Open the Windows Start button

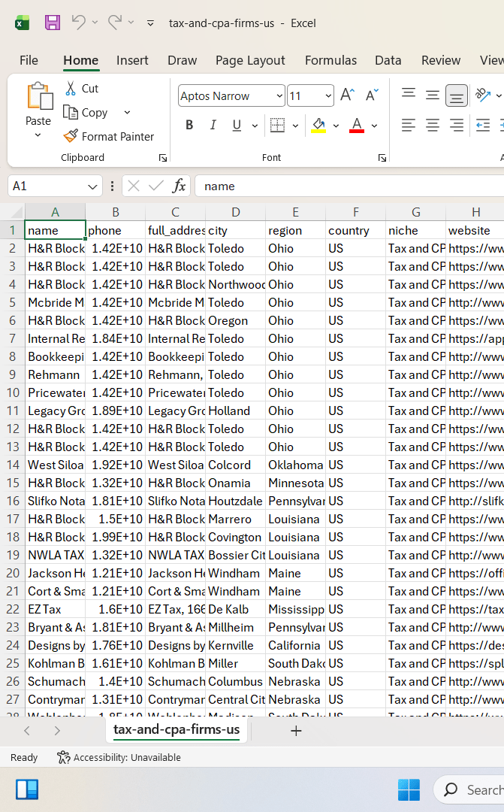coord(409,789)
